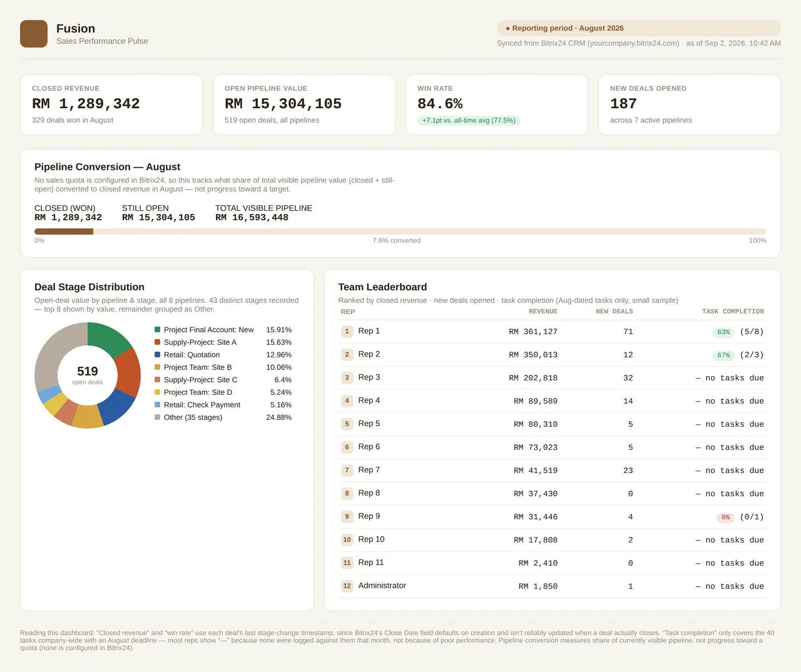The height and width of the screenshot is (672, 801).
Task: Click Win Rate 84.6% value
Action: coord(440,104)
